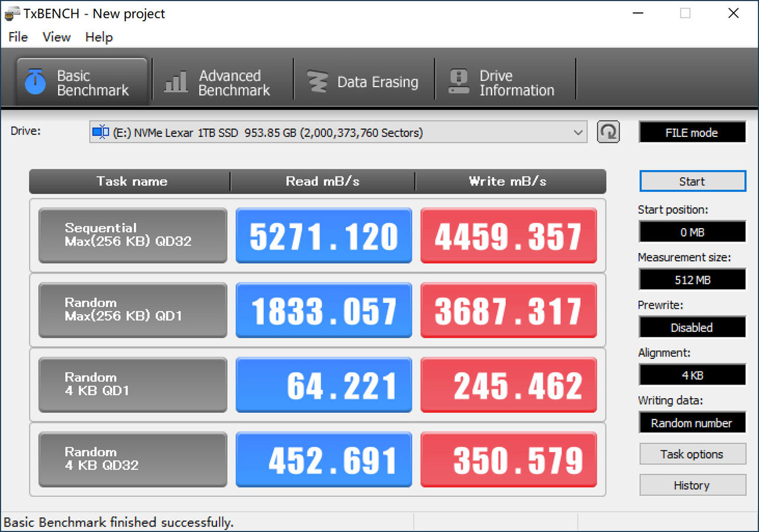The width and height of the screenshot is (759, 532).
Task: Click the Data Erasing wave icon
Action: (318, 81)
